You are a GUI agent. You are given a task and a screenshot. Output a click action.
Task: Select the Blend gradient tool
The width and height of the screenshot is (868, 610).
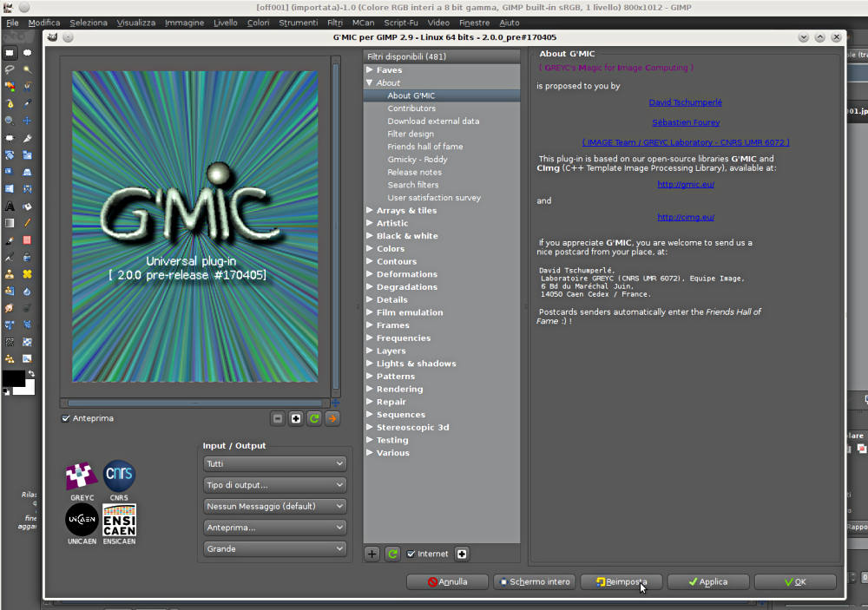click(x=10, y=223)
